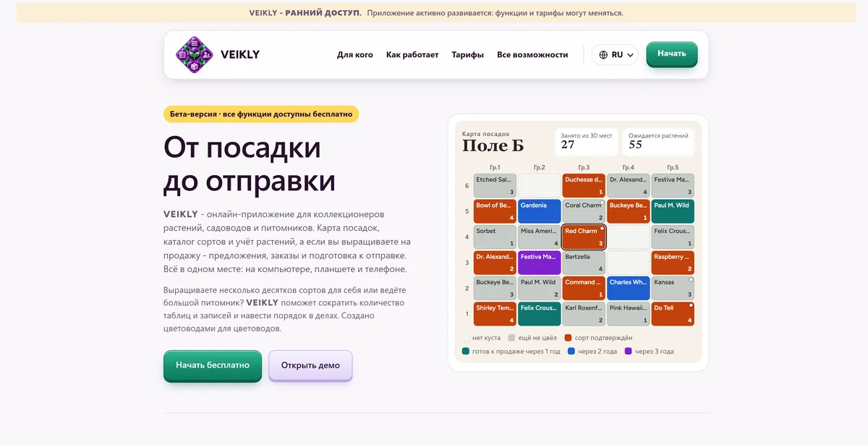The width and height of the screenshot is (868, 445).
Task: Click the blue 'через 2 года' legend swatch
Action: point(571,352)
